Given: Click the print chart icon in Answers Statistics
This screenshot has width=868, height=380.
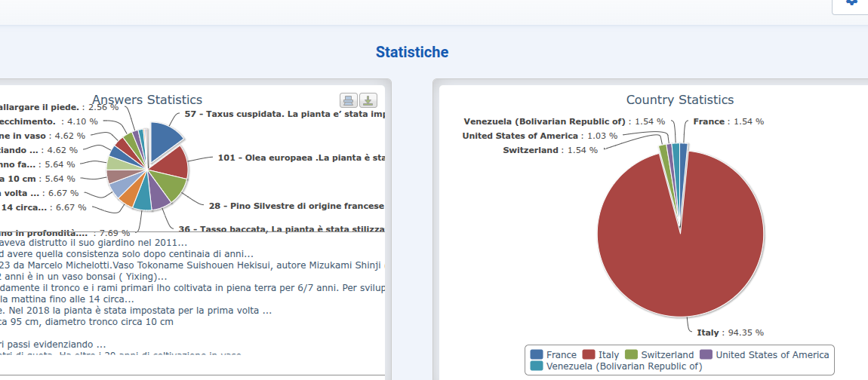Looking at the screenshot, I should [x=348, y=100].
